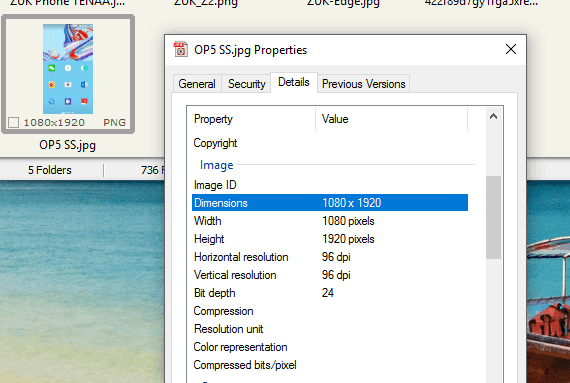Select the Horizontal resolution row
This screenshot has height=383, width=570.
330,257
